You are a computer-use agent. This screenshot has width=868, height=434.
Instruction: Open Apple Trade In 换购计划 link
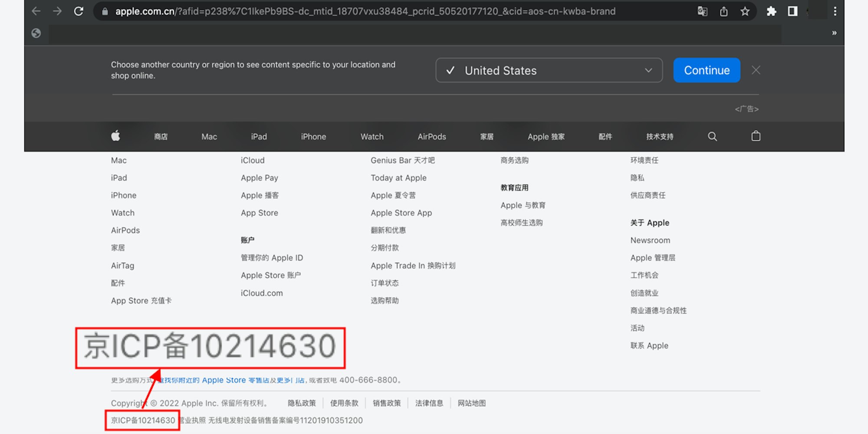tap(413, 266)
